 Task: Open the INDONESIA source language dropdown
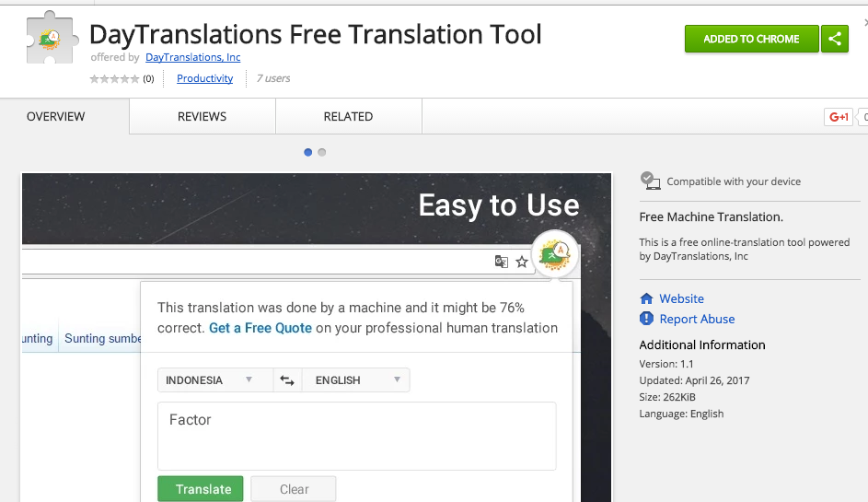[215, 380]
